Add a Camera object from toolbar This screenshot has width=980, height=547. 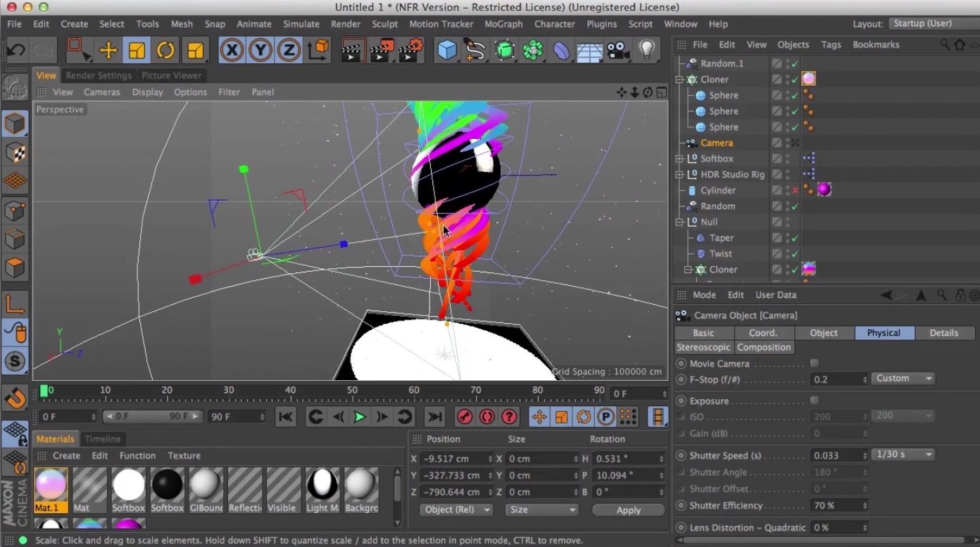617,51
